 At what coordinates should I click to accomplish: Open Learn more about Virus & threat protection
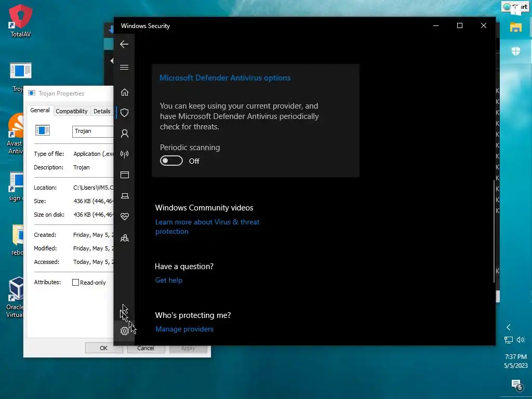(207, 227)
